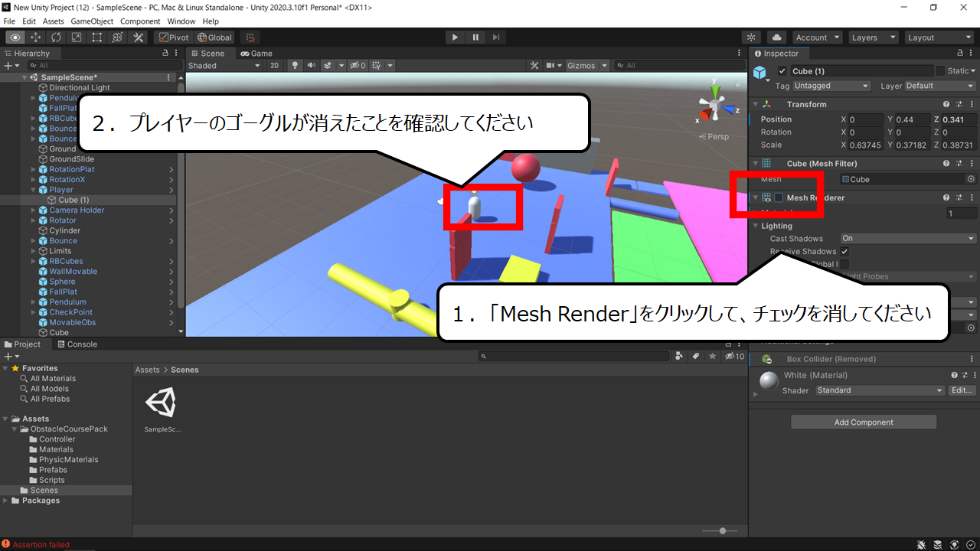The image size is (980, 551).
Task: Open the GameObject menu
Action: pyautogui.click(x=92, y=21)
